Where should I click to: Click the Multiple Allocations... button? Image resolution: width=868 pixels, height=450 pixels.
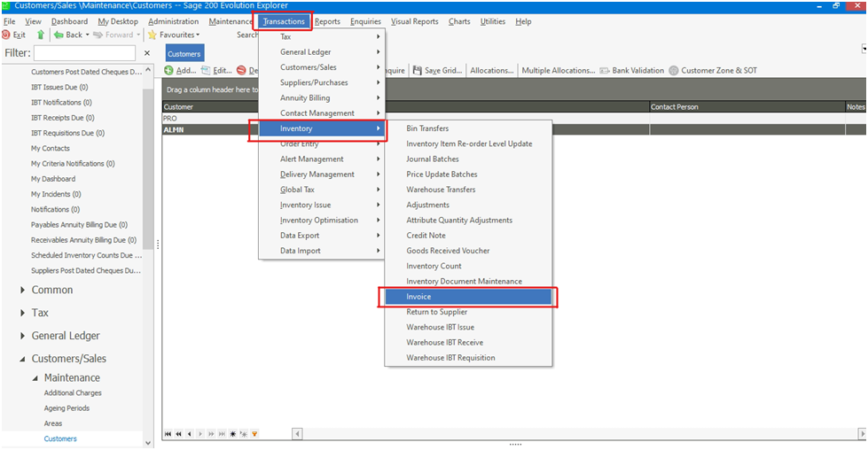click(558, 70)
